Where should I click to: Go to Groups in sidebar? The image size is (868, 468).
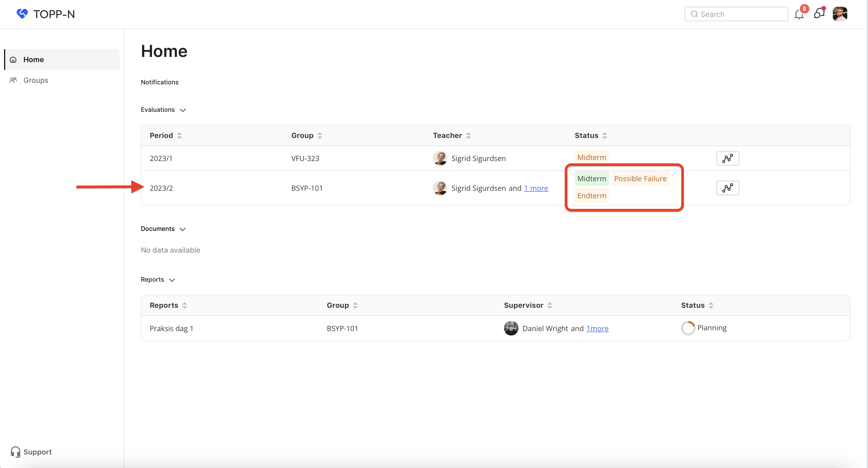point(35,80)
